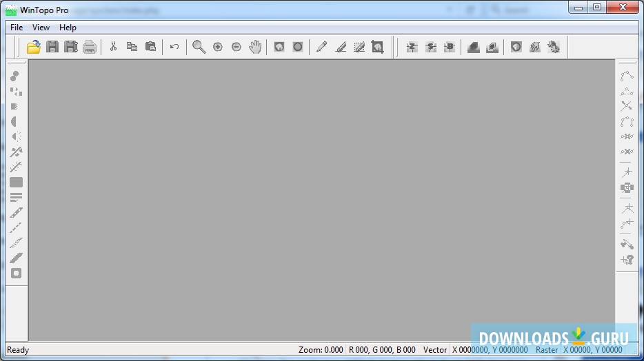The height and width of the screenshot is (361, 644).
Task: Click the dotted polyline nodes icon, right sidebar
Action: coord(627,91)
